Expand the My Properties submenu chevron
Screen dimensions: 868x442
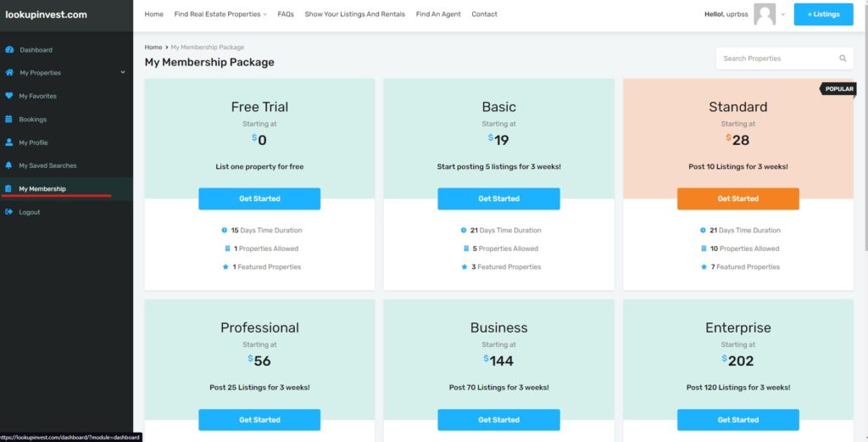coord(123,73)
